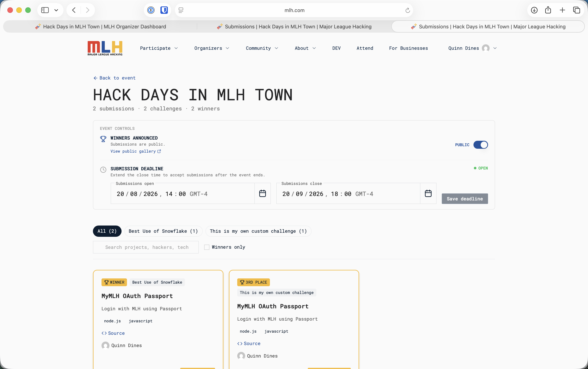Select the rightmost Submissions tab
Viewport: 588px width, 369px height.
[488, 27]
